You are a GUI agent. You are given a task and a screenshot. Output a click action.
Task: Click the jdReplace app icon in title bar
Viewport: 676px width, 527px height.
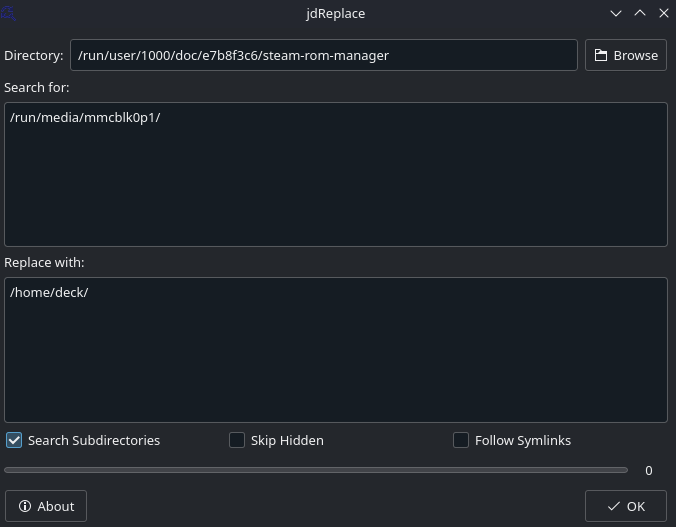[x=8, y=13]
